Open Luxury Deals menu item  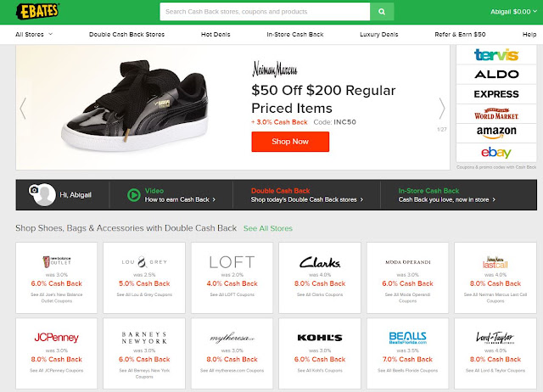379,34
